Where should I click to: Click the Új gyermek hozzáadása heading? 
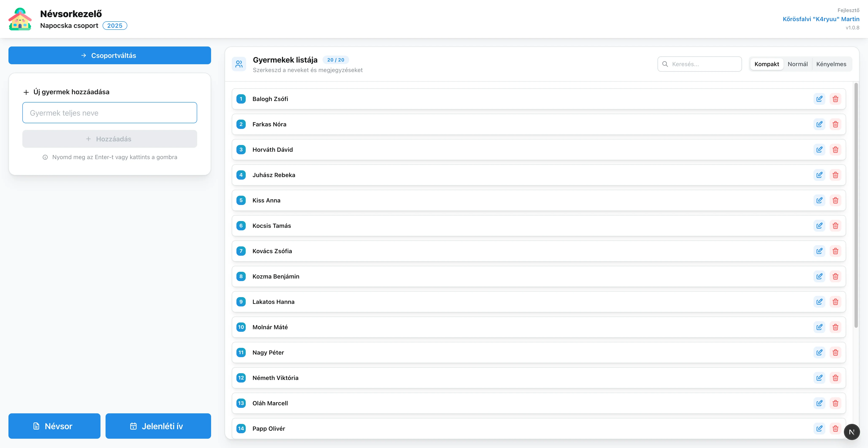(71, 92)
